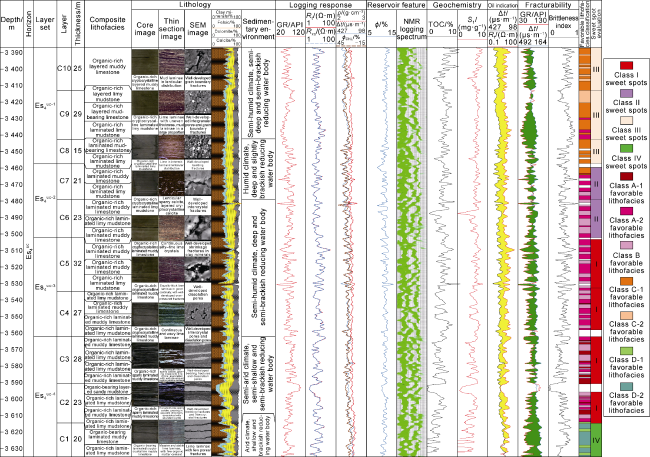Click layer cell C8
650x457 pixels.
pos(64,151)
